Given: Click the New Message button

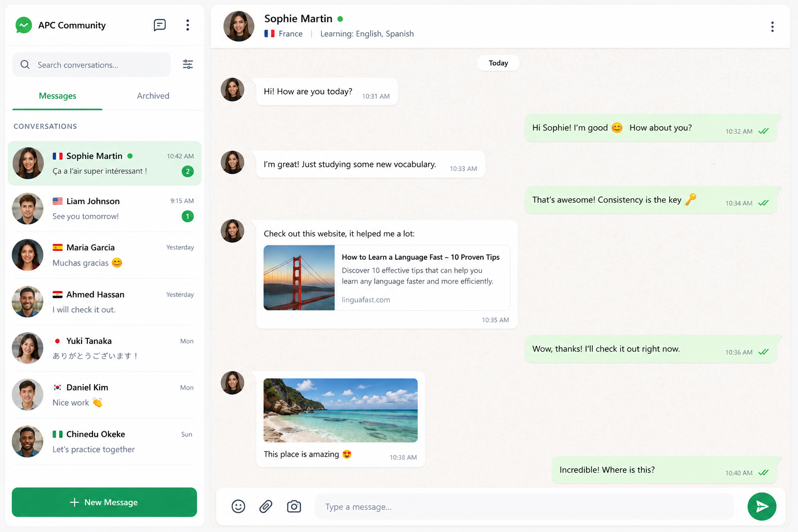Looking at the screenshot, I should pyautogui.click(x=104, y=502).
